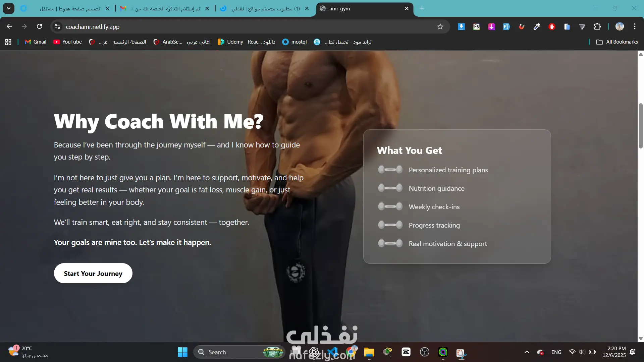Open a new browser tab

point(422,8)
